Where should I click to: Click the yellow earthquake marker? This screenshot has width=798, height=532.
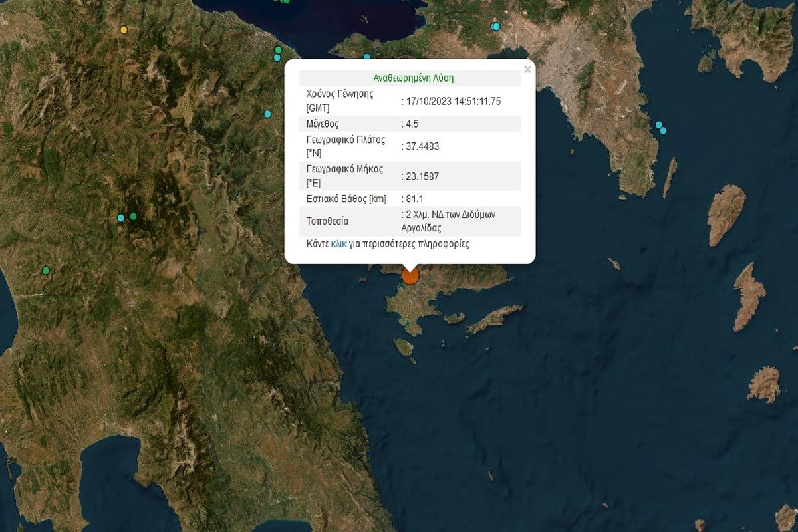(x=124, y=30)
